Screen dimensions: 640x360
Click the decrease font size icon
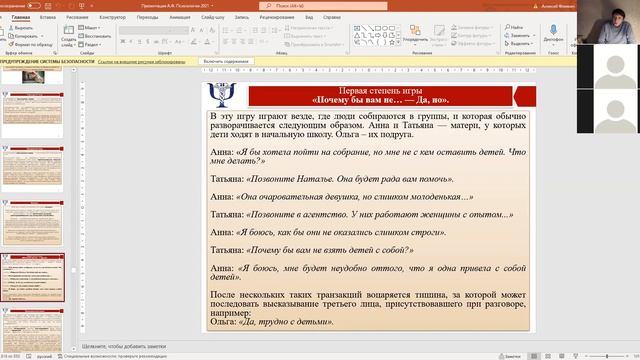click(202, 30)
